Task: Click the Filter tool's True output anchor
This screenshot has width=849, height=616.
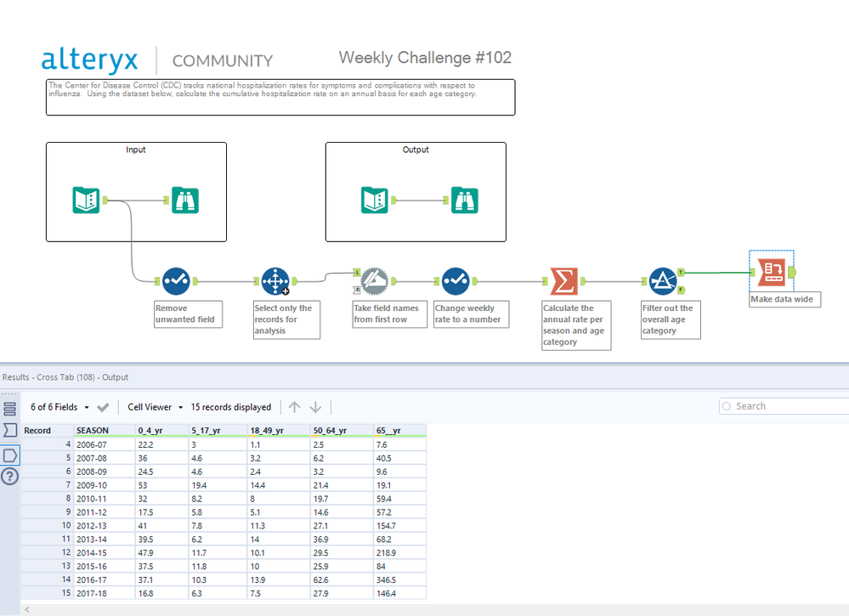Action: [681, 272]
